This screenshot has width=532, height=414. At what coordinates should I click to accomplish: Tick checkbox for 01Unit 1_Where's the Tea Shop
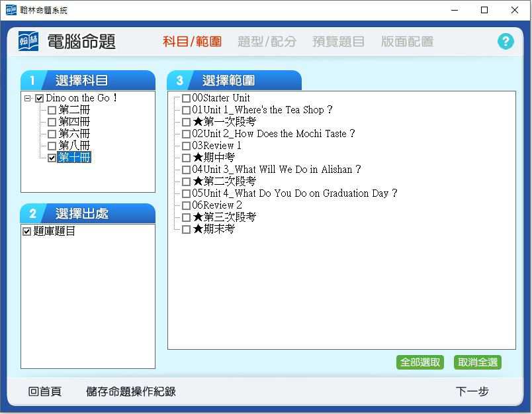pyautogui.click(x=187, y=110)
